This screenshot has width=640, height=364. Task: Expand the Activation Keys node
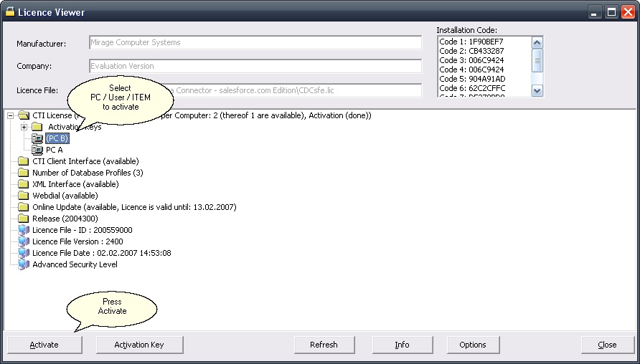click(24, 127)
